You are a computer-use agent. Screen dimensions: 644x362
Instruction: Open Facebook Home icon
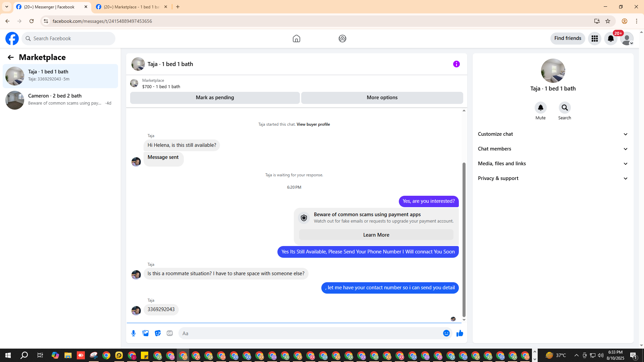point(296,39)
